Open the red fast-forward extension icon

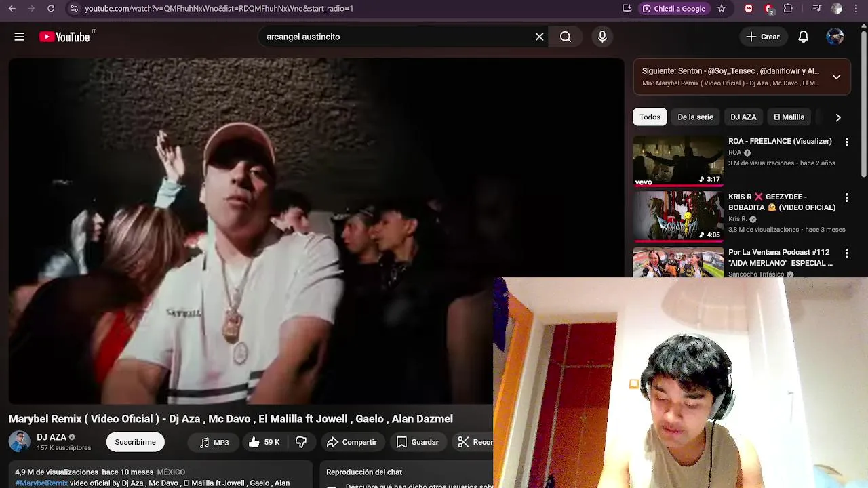[749, 9]
